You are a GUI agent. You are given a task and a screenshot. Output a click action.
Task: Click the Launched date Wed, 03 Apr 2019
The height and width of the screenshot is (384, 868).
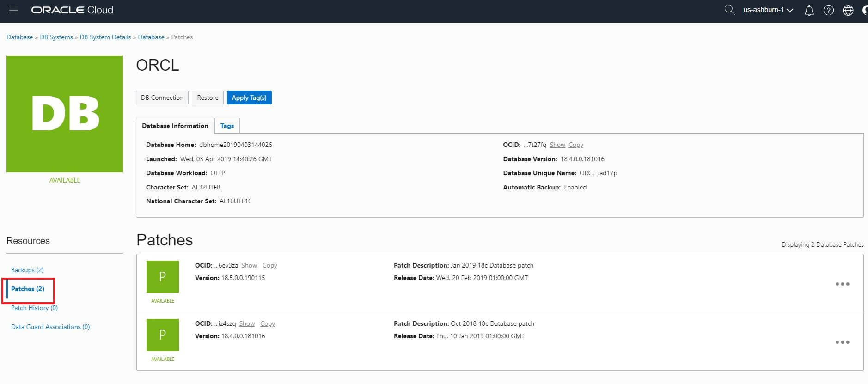tap(226, 159)
